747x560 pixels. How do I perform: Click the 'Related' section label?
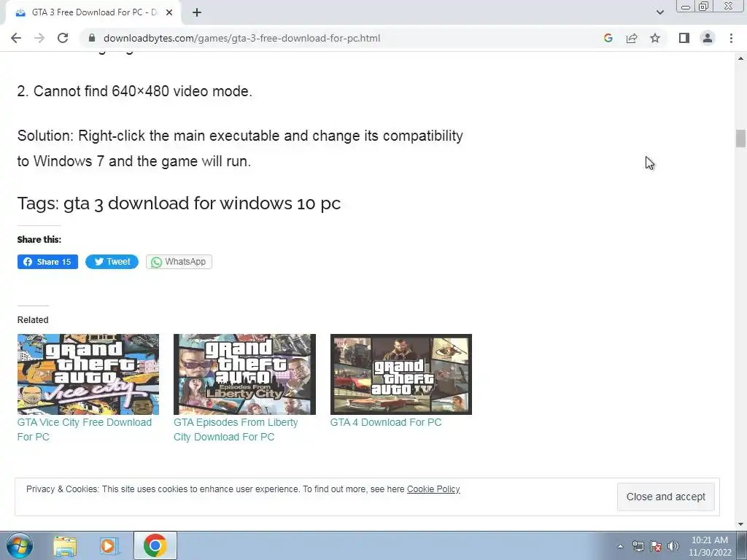33,320
